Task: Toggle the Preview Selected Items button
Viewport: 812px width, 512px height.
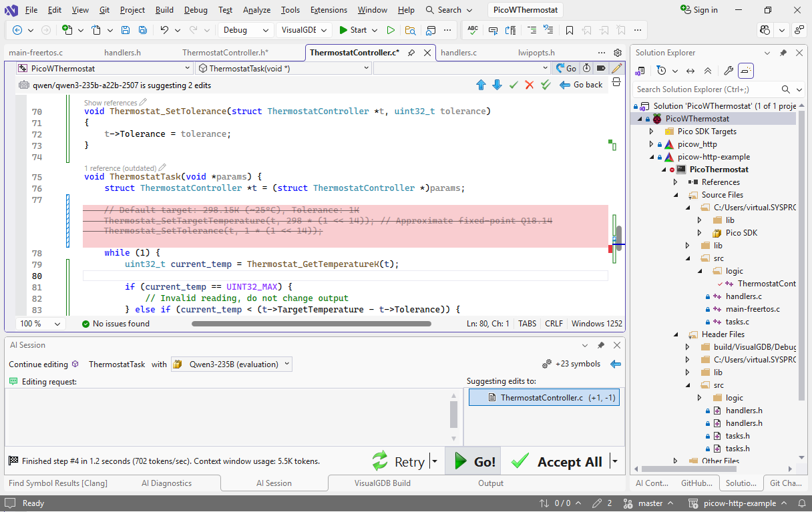Action: pyautogui.click(x=746, y=71)
